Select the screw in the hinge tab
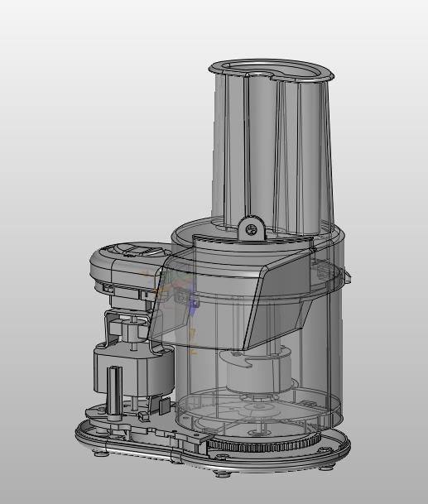This screenshot has width=428, height=504. [251, 229]
